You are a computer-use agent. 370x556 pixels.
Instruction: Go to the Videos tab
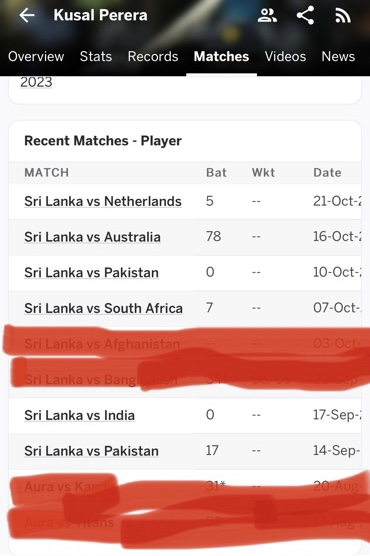pyautogui.click(x=285, y=56)
